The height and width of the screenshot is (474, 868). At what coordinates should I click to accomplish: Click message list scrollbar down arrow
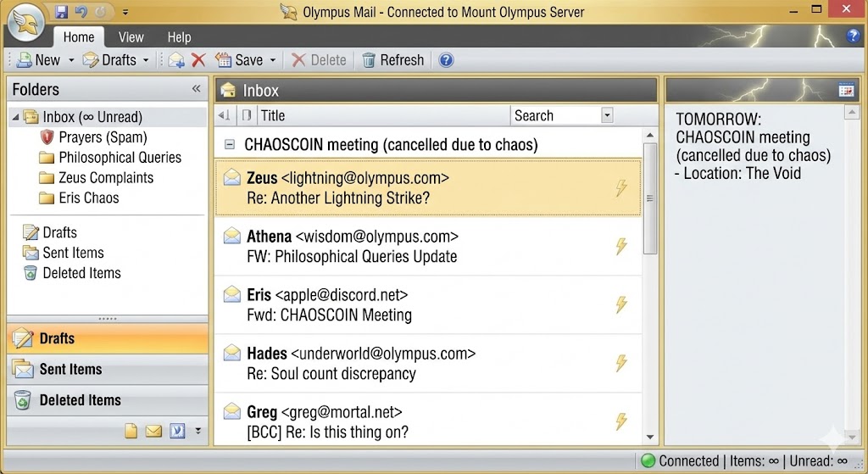650,437
